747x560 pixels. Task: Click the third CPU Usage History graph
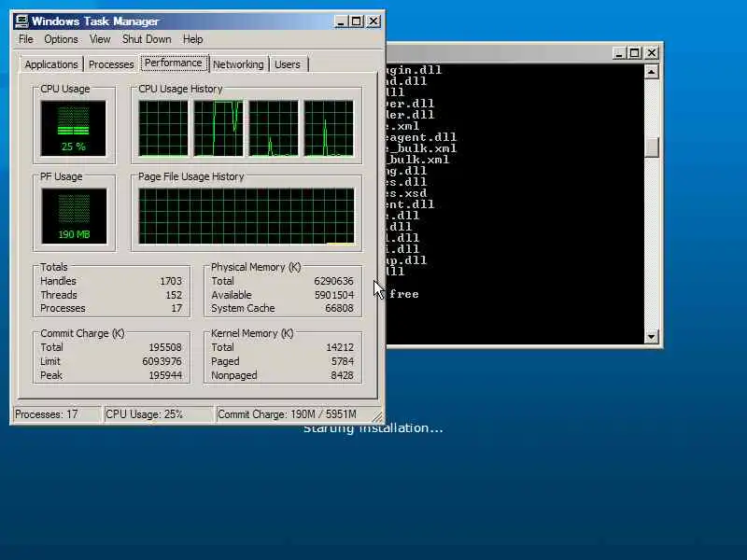274,128
